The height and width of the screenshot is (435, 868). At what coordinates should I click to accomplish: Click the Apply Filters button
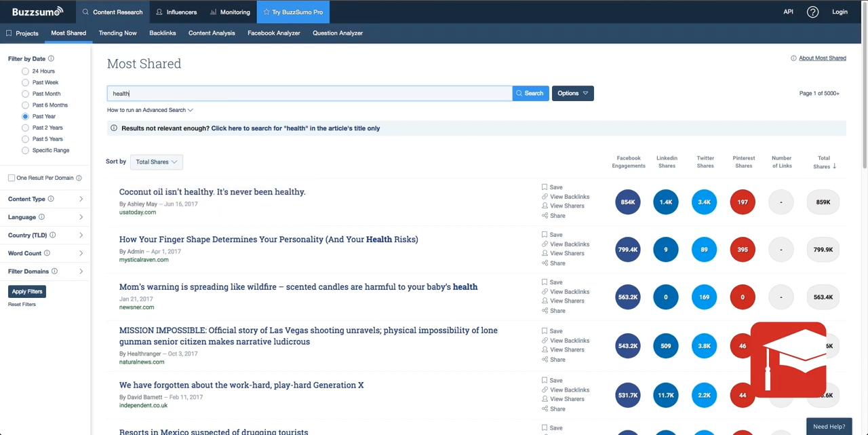tap(27, 291)
